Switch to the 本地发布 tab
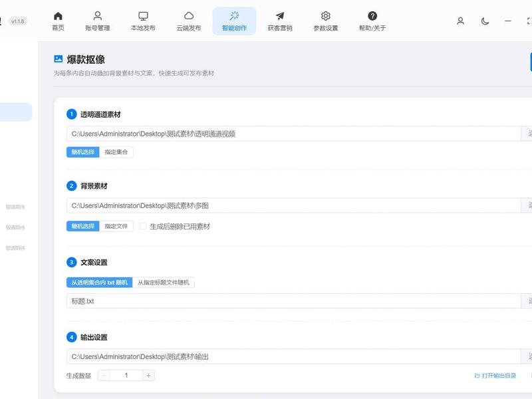This screenshot has width=532, height=399. point(143,21)
